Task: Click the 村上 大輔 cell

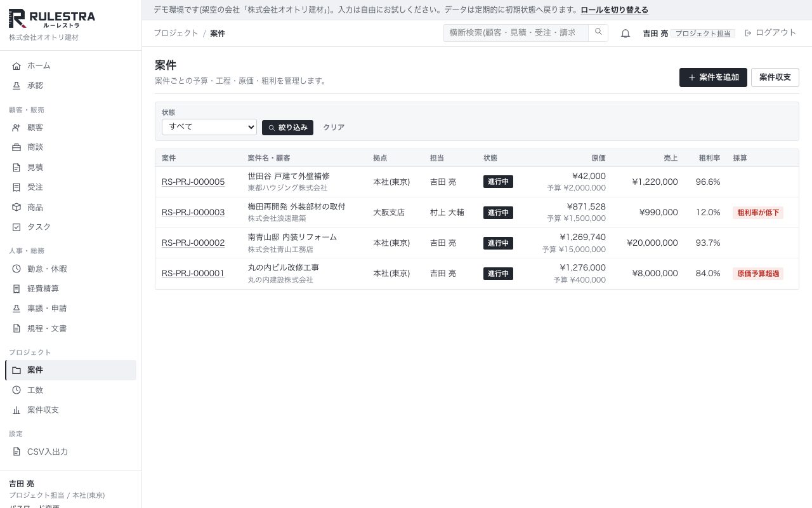Action: pyautogui.click(x=447, y=213)
